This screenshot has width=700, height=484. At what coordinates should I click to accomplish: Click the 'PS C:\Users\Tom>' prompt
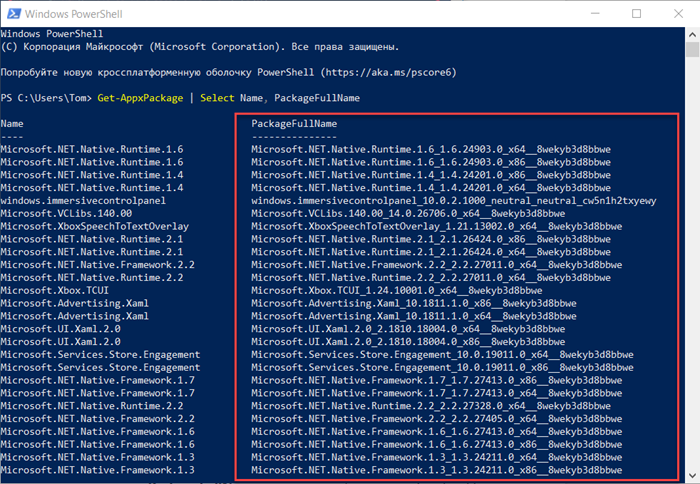[46, 98]
